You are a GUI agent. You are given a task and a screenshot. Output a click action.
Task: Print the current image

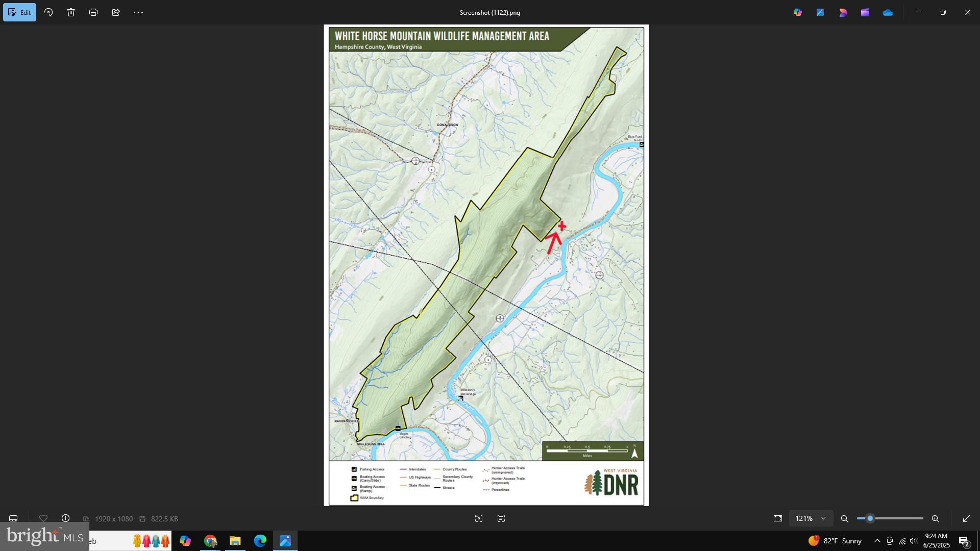[x=93, y=12]
